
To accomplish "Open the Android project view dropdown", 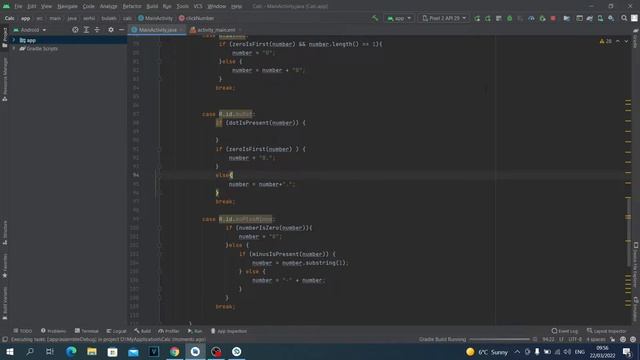I will (x=30, y=30).
